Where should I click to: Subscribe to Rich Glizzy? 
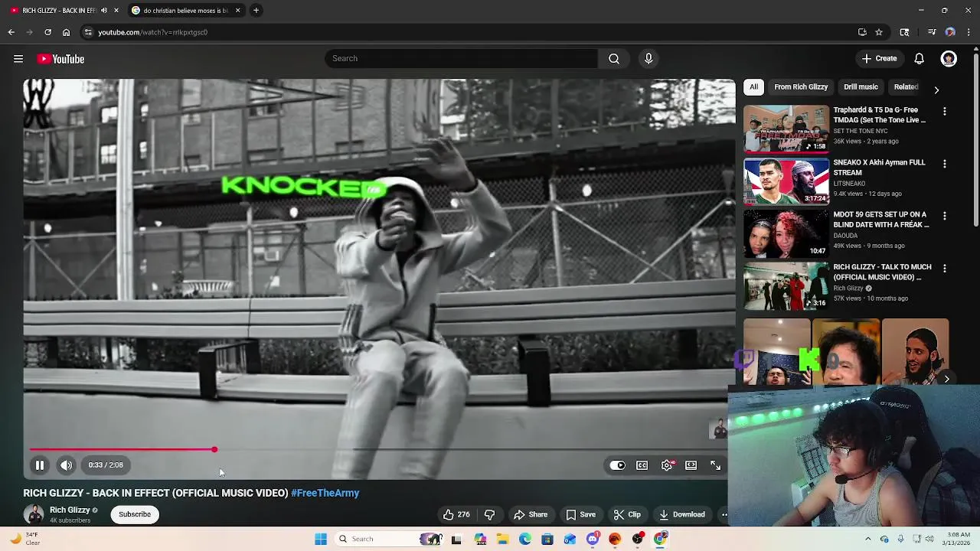coord(135,515)
